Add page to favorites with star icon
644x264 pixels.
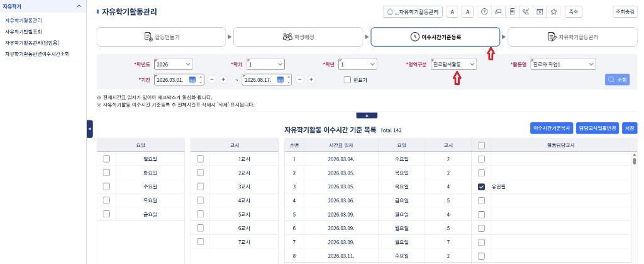click(553, 12)
